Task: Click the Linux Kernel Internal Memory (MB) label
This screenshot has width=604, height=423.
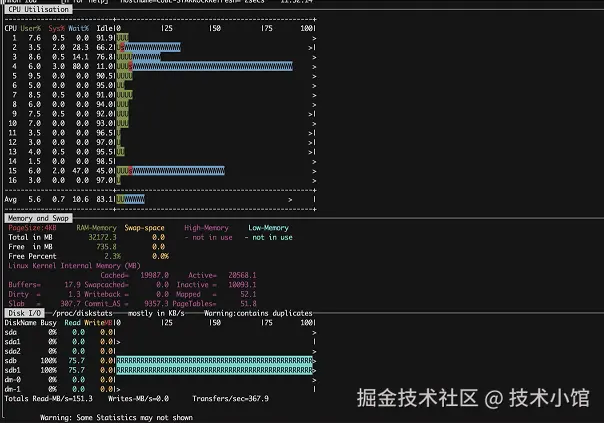Action: 74,265
